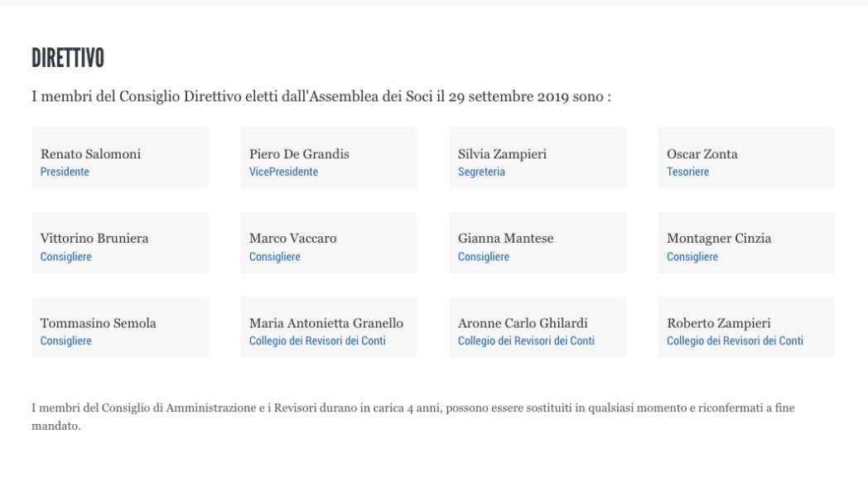Open Gianna Mantese's member card
The width and height of the screenshot is (868, 482).
pos(538,243)
